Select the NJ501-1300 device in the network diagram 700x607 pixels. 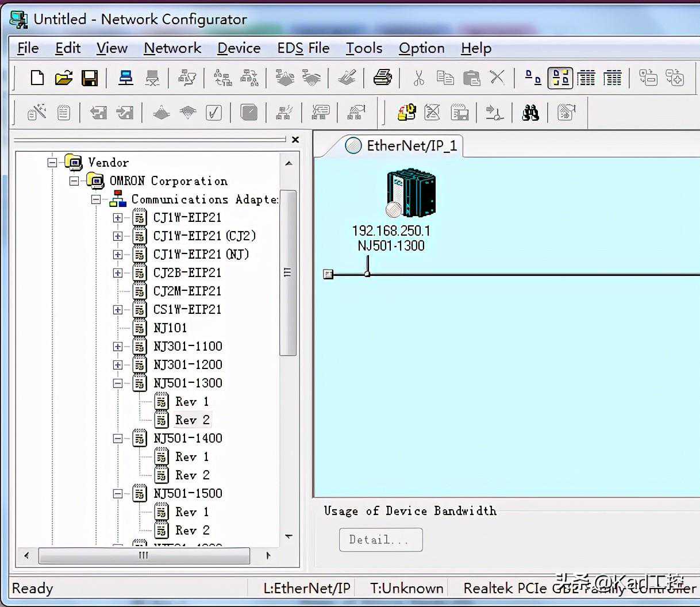tap(409, 193)
